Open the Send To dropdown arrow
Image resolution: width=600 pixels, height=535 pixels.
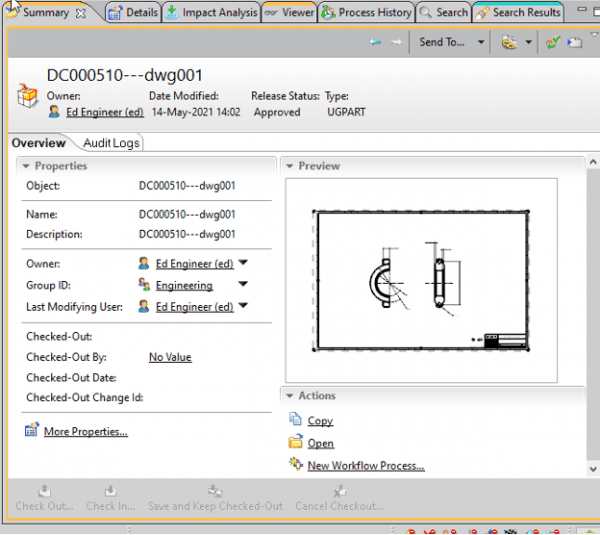tap(481, 42)
